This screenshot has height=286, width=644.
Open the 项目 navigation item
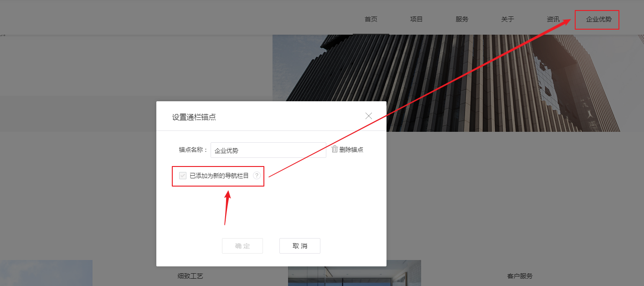(x=417, y=19)
